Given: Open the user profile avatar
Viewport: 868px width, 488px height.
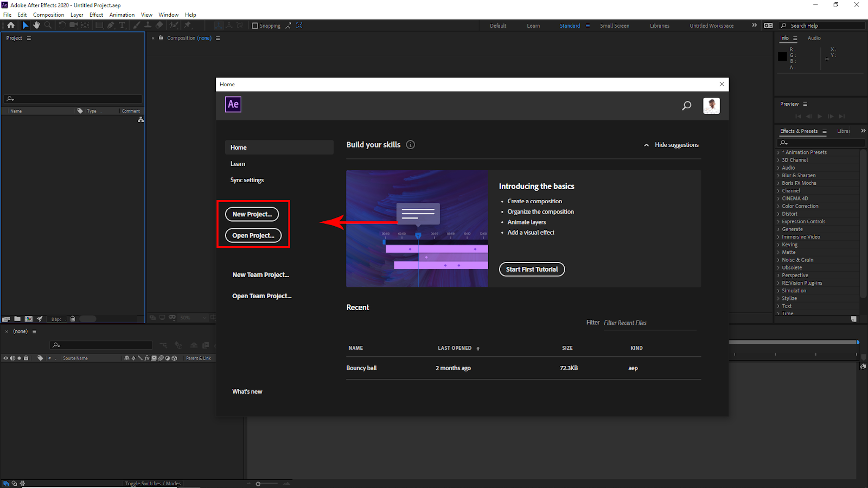Looking at the screenshot, I should pyautogui.click(x=711, y=106).
